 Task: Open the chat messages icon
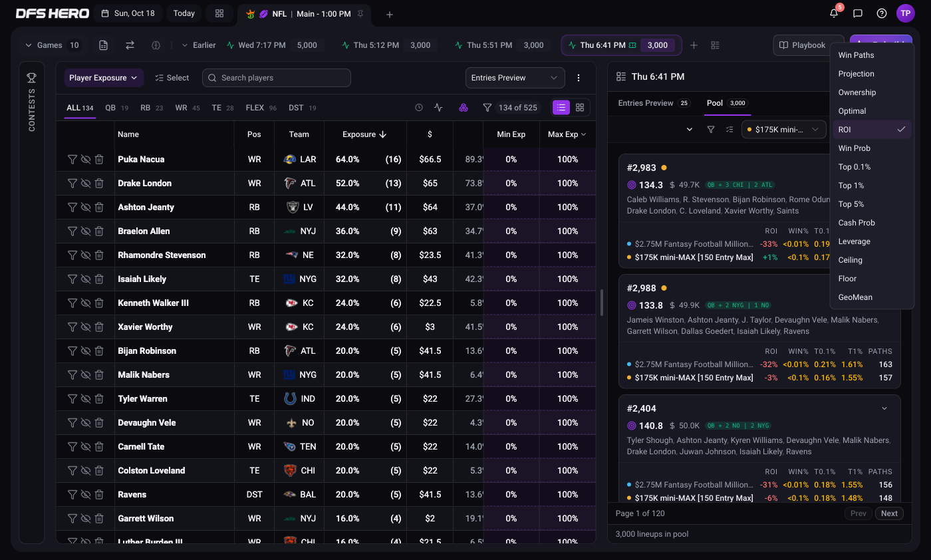coord(858,13)
